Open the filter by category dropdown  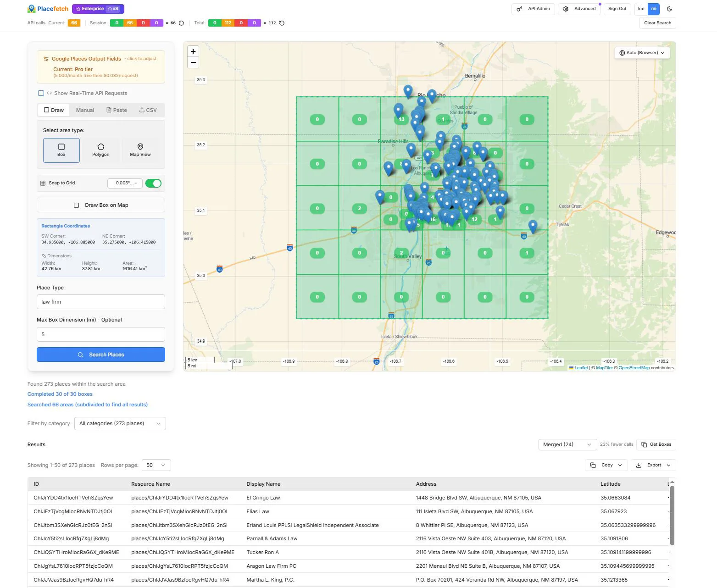tap(120, 423)
